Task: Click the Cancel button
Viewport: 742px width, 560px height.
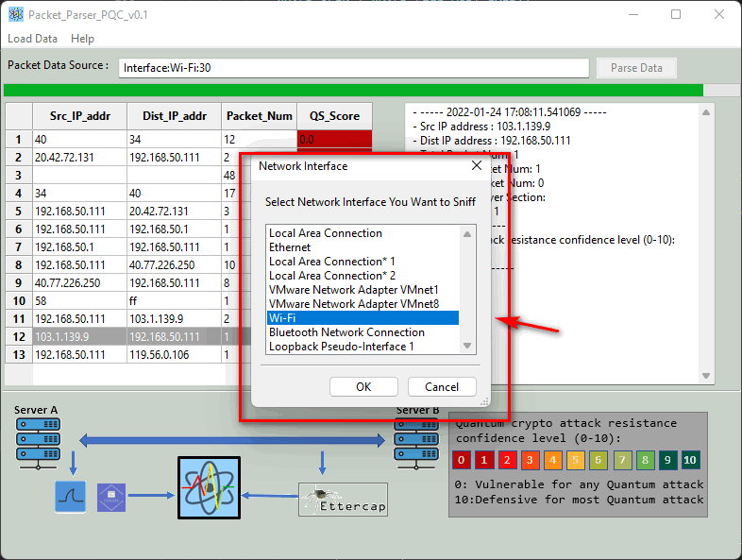Action: pyautogui.click(x=442, y=387)
